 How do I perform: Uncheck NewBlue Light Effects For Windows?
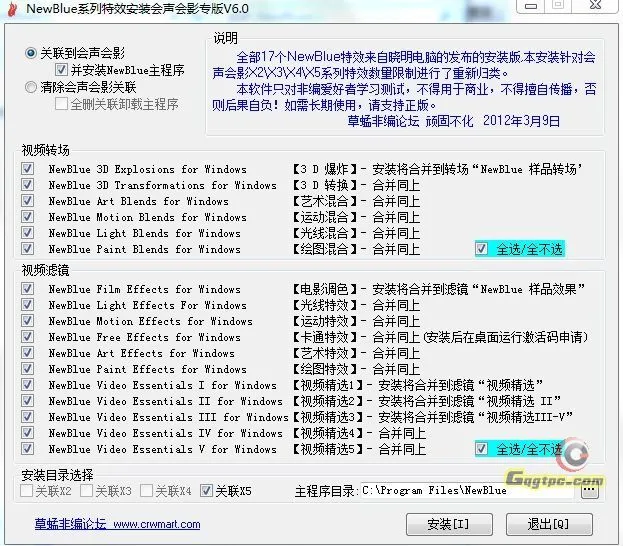(x=27, y=305)
